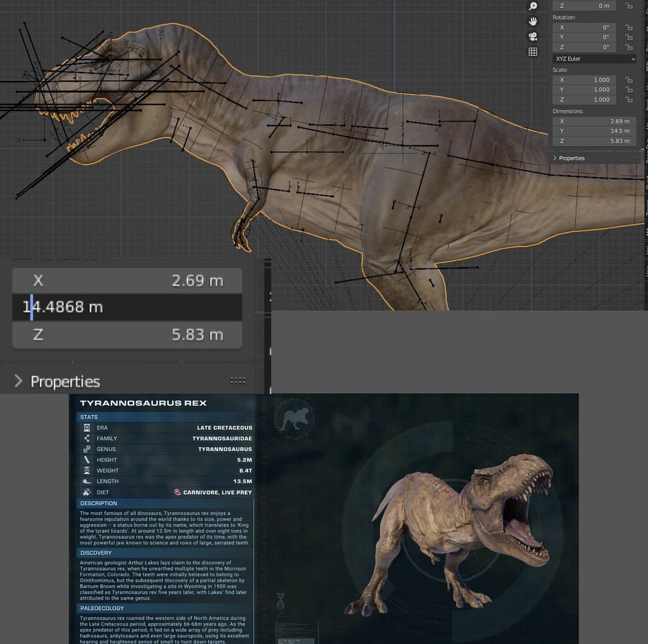Toggle the lock for Rotation Z

(629, 47)
